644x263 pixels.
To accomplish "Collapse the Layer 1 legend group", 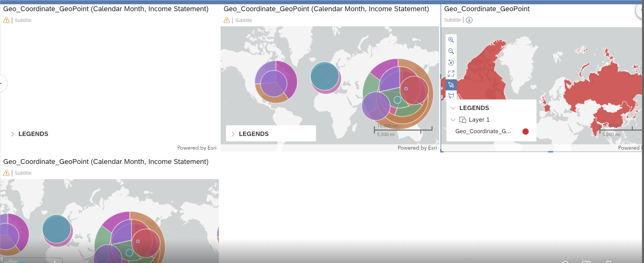I will point(453,120).
